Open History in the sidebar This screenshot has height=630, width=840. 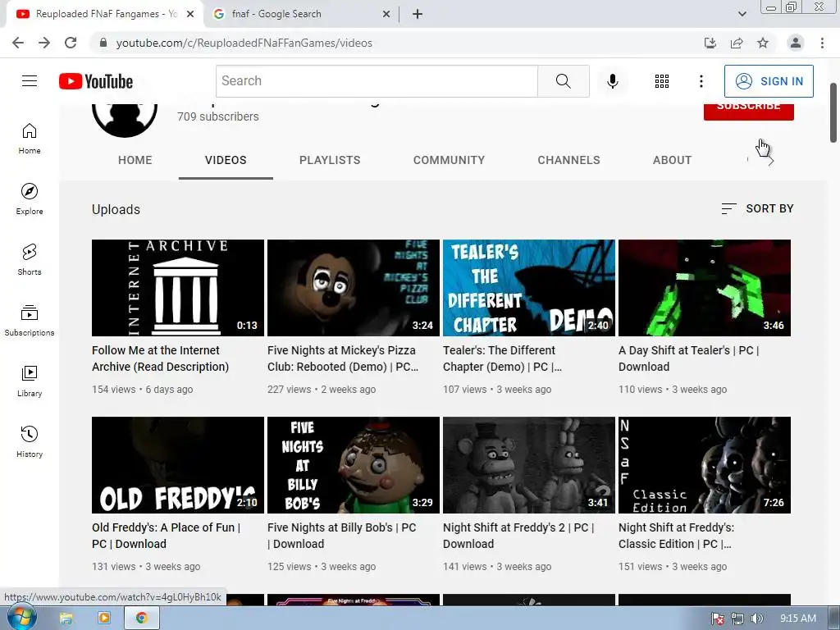tap(30, 441)
